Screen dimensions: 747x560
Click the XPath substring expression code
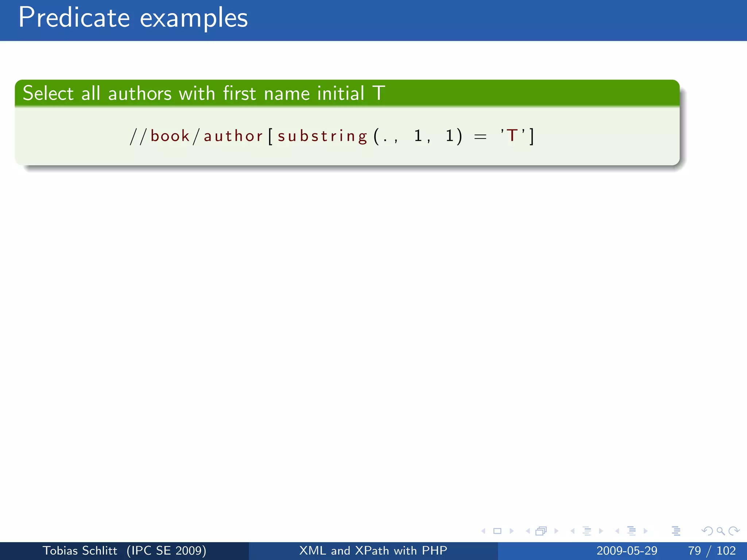click(332, 136)
